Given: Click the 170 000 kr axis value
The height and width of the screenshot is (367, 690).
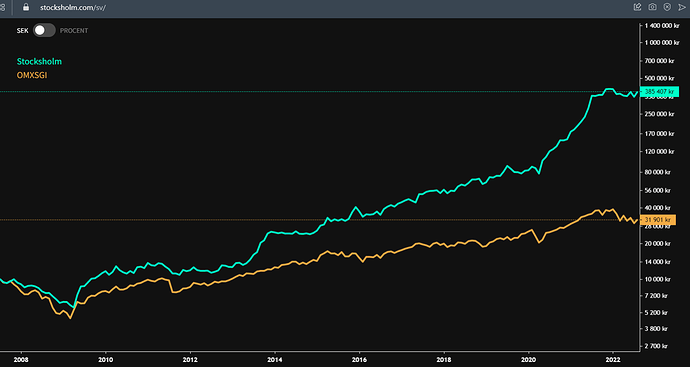Looking at the screenshot, I should tap(659, 134).
